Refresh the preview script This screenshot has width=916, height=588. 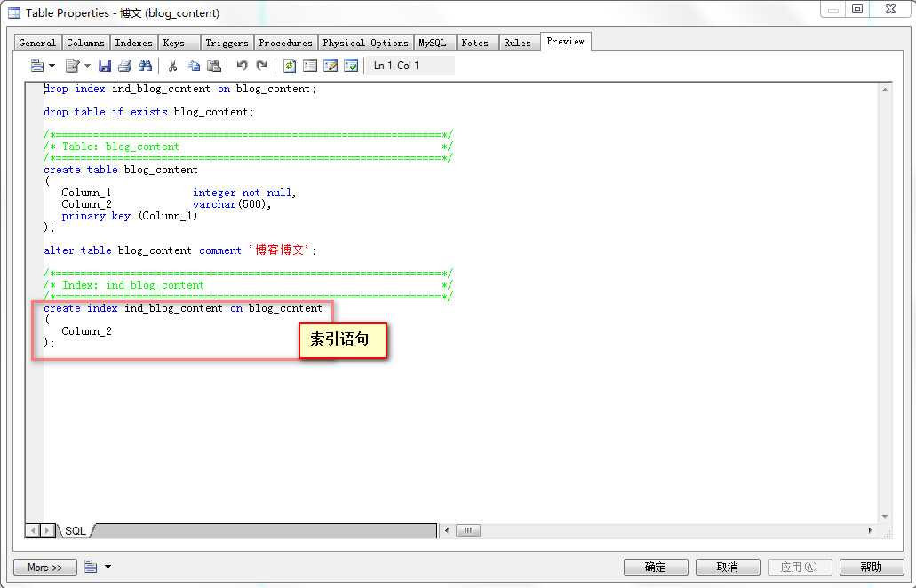click(x=289, y=66)
